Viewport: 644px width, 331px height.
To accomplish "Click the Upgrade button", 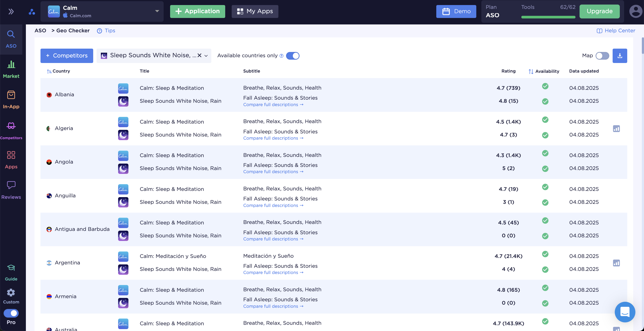I will 599,11.
